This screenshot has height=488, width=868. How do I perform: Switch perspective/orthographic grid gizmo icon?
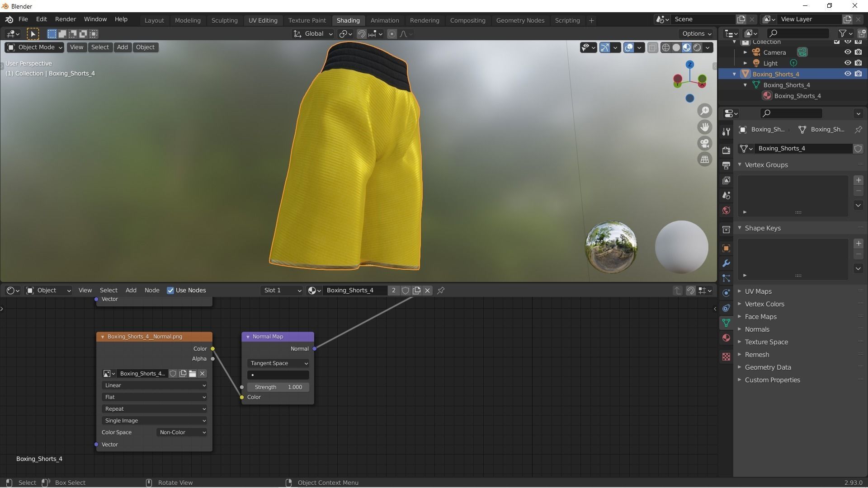tap(704, 159)
